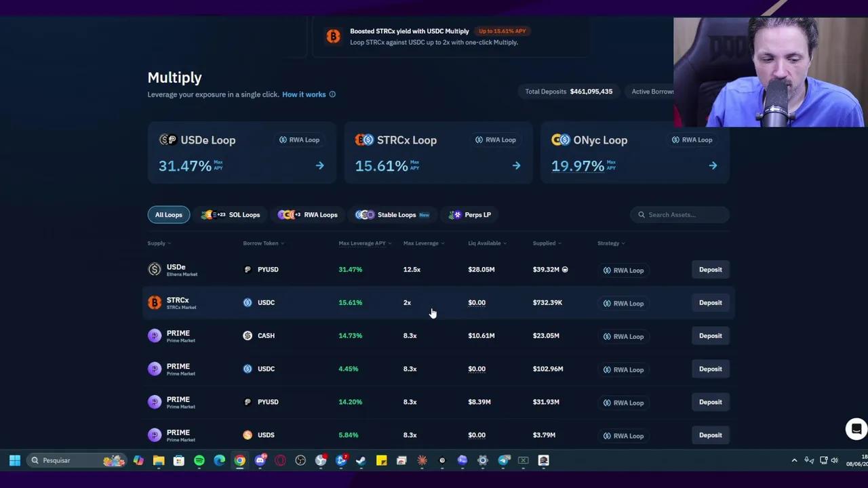The width and height of the screenshot is (868, 488).
Task: Click the $732.39K supplied value
Action: coord(547,303)
